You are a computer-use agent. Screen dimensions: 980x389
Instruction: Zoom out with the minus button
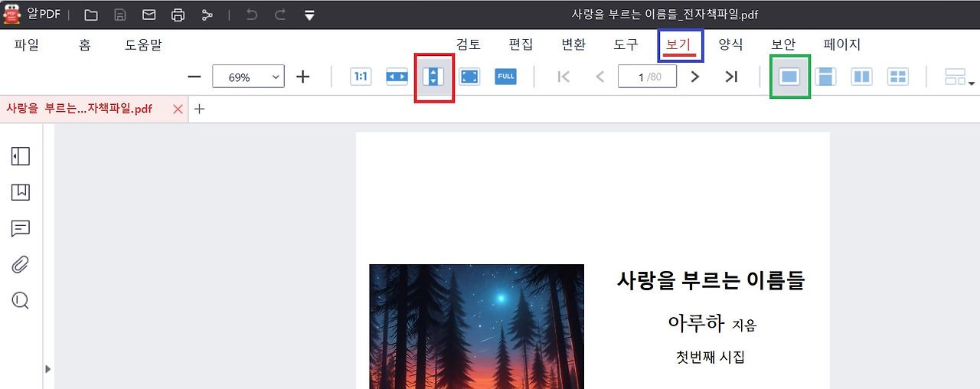point(194,77)
